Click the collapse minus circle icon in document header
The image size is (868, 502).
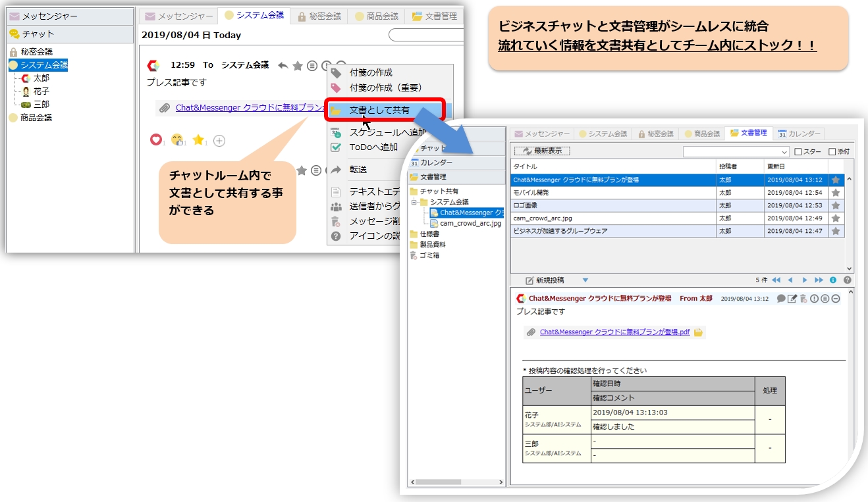(836, 299)
